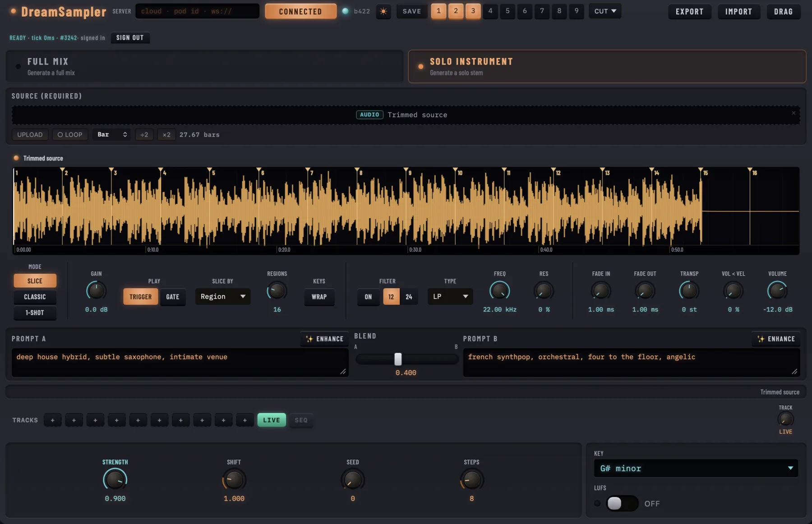812x524 pixels.
Task: Click the CONNECTED button
Action: click(x=300, y=11)
